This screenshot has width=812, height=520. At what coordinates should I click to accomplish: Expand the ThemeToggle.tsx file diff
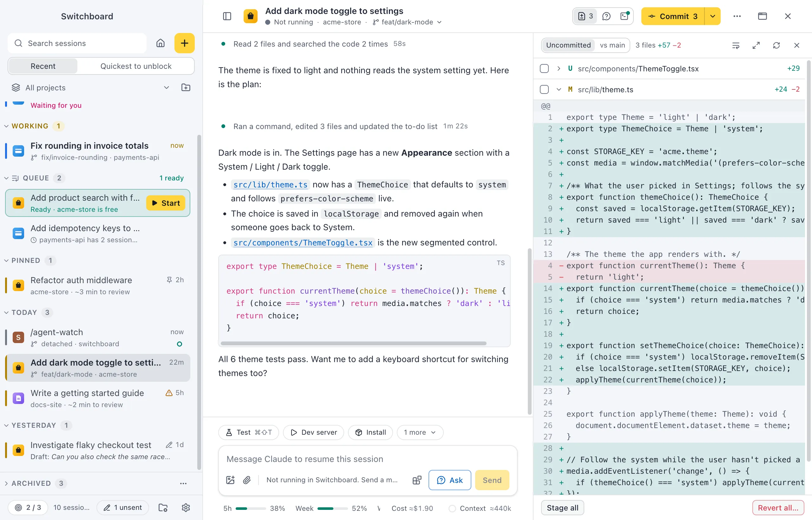(559, 68)
